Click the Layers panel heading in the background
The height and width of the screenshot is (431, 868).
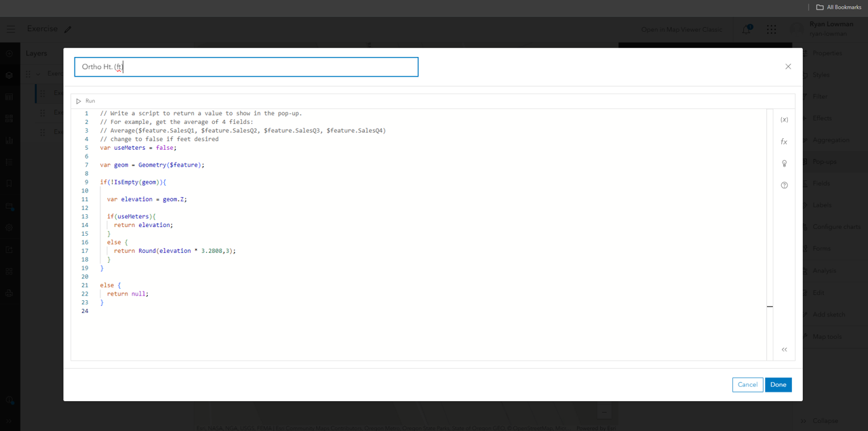[37, 54]
